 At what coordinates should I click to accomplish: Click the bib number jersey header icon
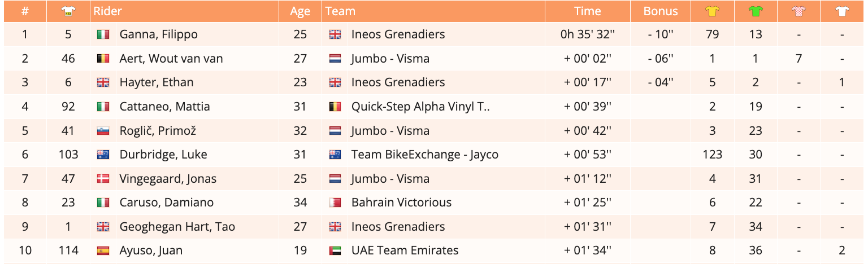coord(68,11)
